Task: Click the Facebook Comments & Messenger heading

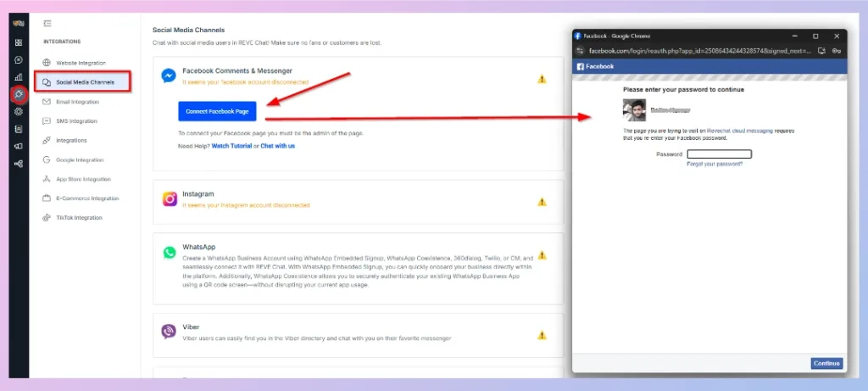Action: pyautogui.click(x=237, y=71)
